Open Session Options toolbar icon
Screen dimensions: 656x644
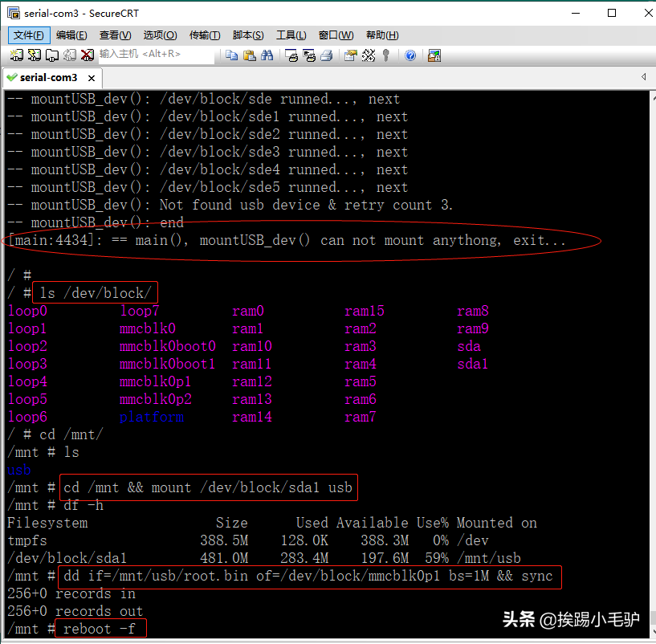351,55
